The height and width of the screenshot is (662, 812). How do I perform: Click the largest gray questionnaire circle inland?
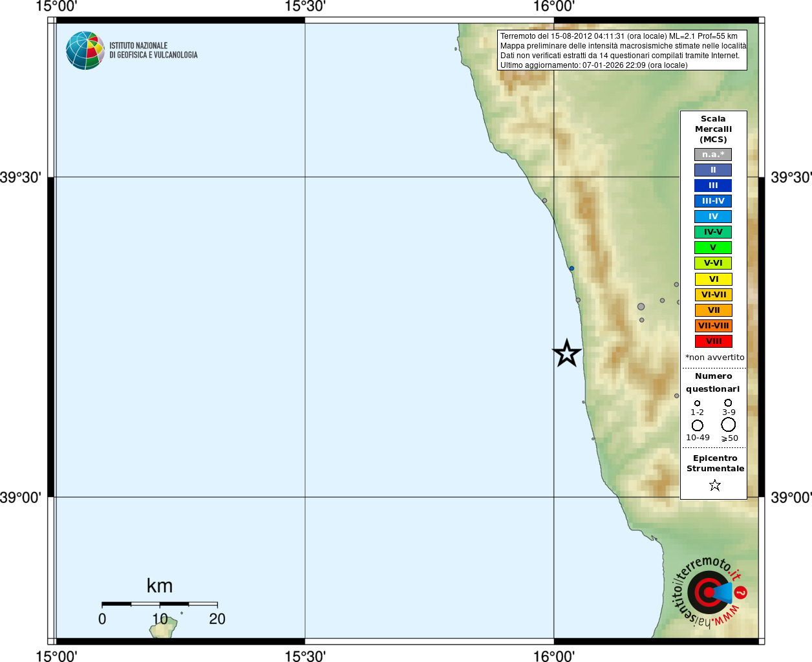(641, 306)
